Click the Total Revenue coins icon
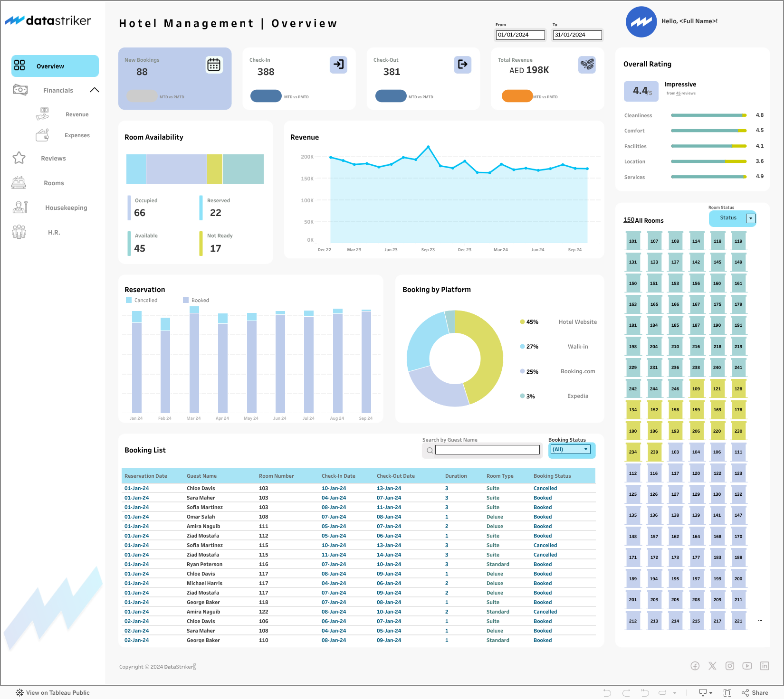Viewport: 784px width, 699px height. click(x=587, y=64)
